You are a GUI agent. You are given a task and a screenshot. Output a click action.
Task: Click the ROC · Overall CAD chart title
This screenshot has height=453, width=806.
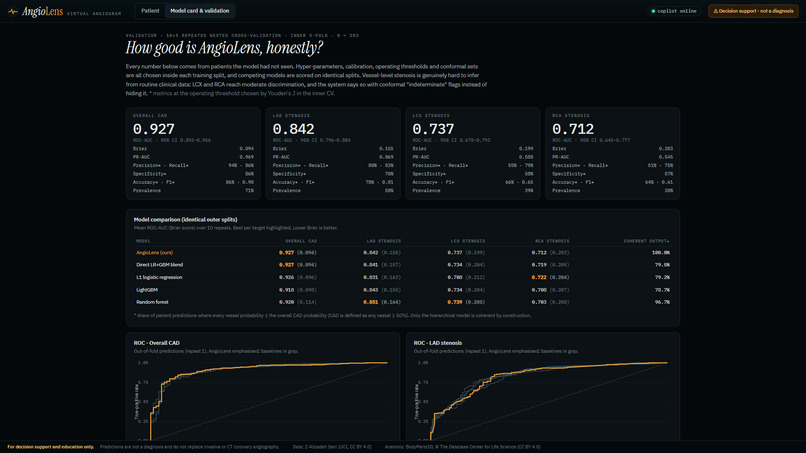(157, 343)
